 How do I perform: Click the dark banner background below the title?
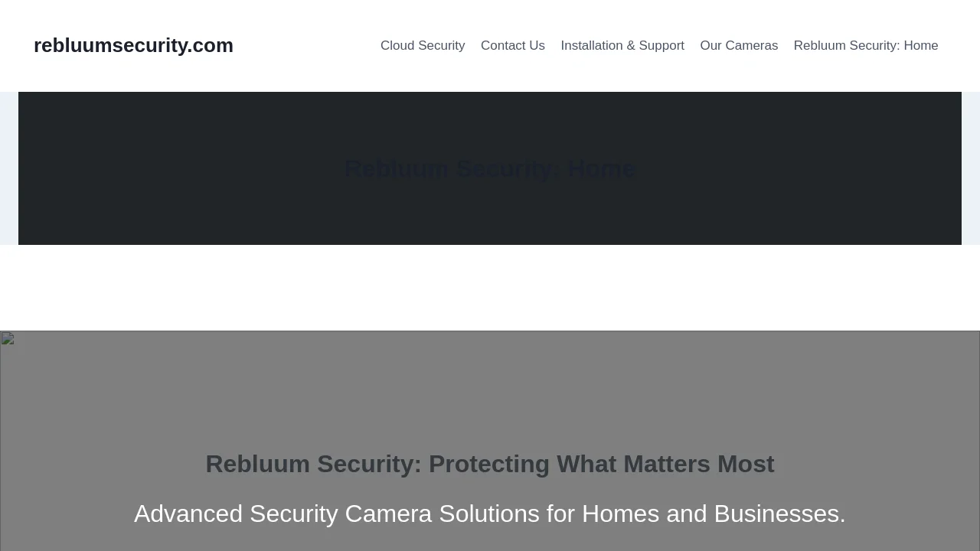point(490,222)
